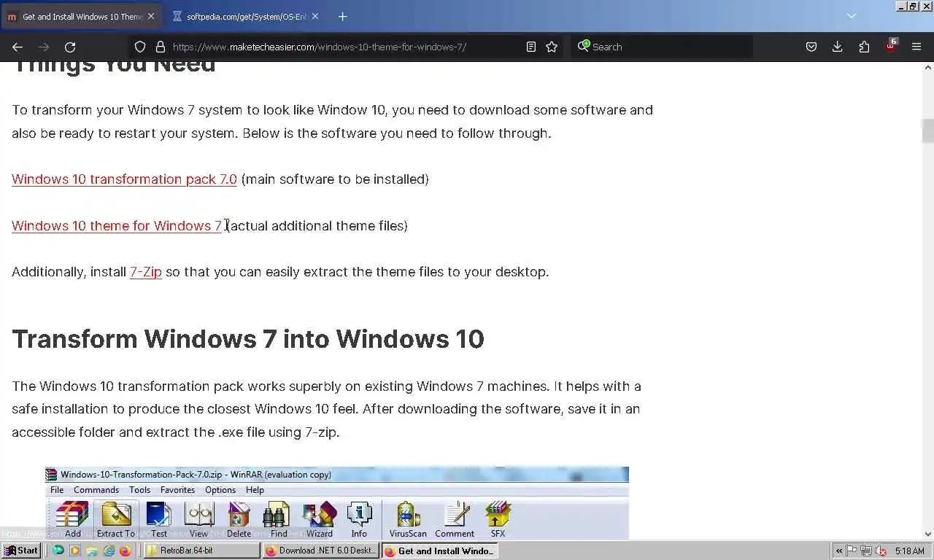
Task: Open the Firefox hamburger application menu
Action: click(916, 47)
